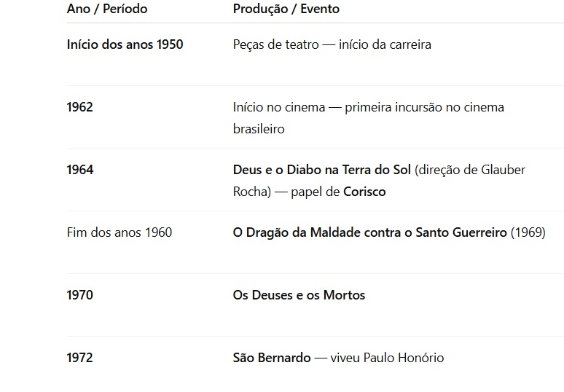Screen dimensions: 564x392
Task: Click the "Início no cinema" phrase
Action: pos(278,107)
